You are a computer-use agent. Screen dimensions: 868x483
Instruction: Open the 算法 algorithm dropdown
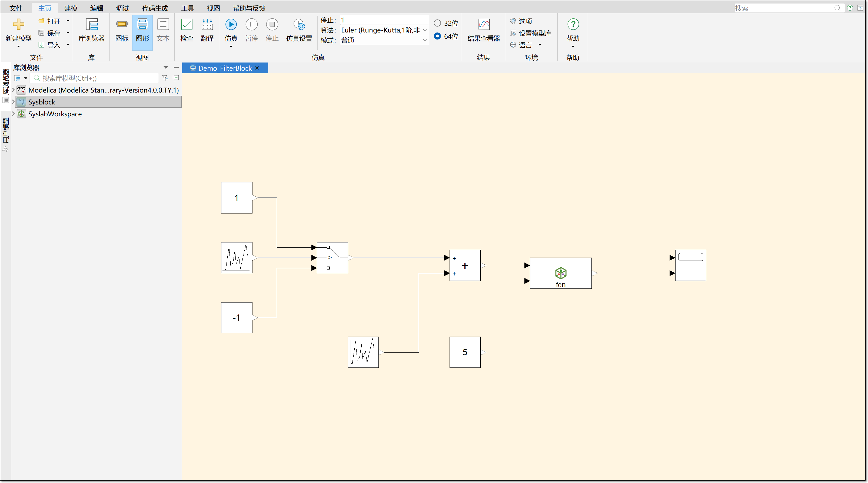384,30
